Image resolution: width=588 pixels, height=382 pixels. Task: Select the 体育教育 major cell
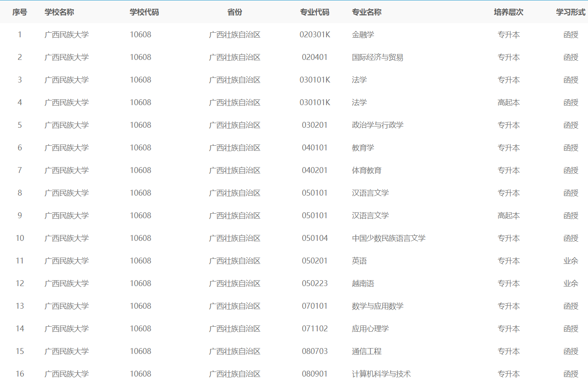[x=367, y=170]
